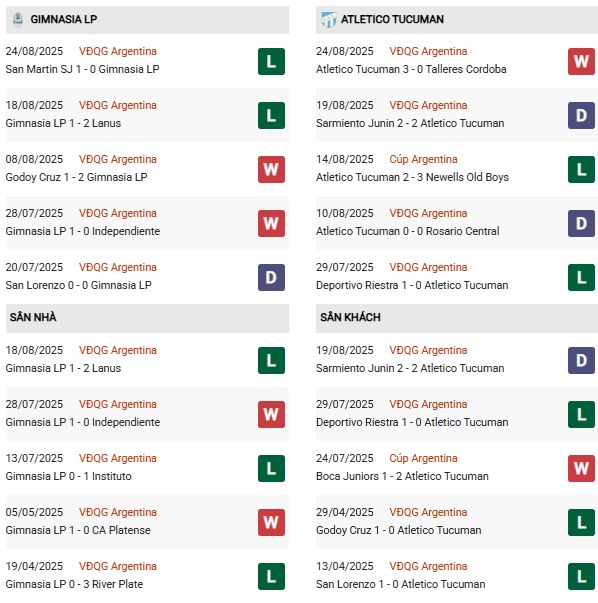Click the W badge for Boca Juniors match
The height and width of the screenshot is (603, 598).
tap(581, 468)
